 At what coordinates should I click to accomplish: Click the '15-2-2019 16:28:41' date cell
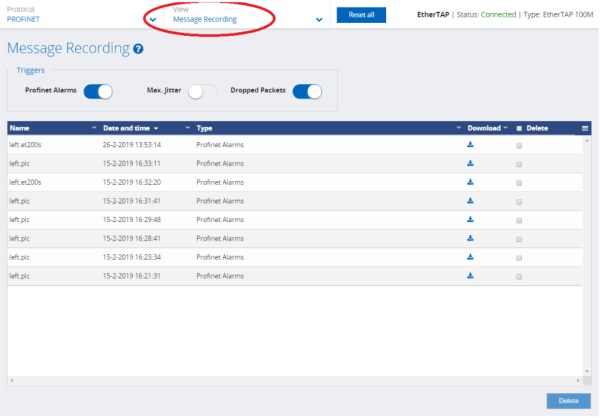tap(132, 238)
